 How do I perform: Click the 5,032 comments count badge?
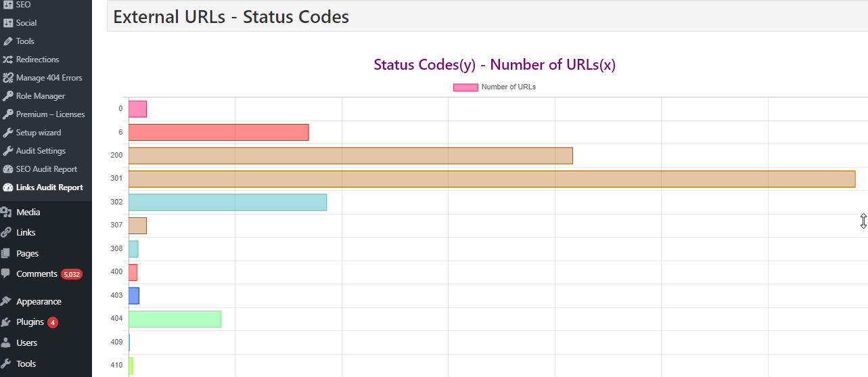71,275
